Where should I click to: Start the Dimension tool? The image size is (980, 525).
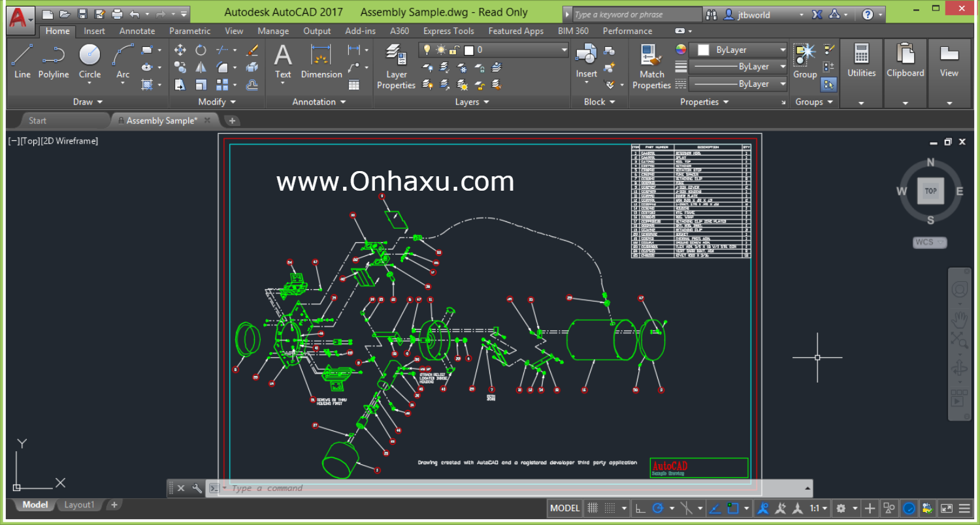click(x=321, y=61)
